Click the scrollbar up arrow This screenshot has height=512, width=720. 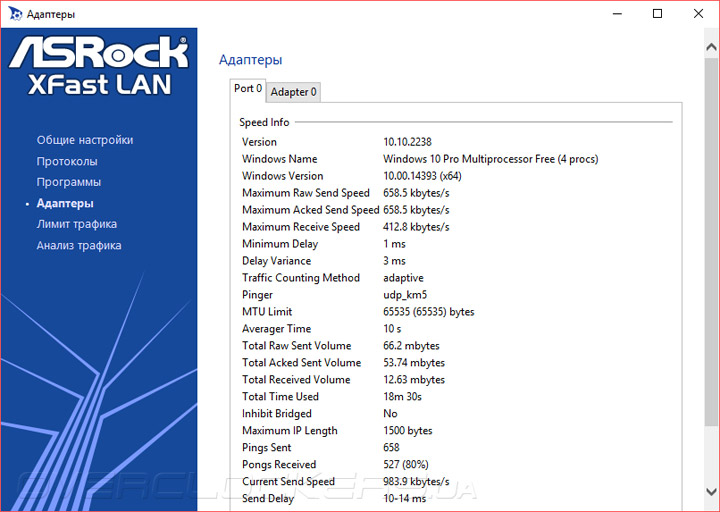pos(711,47)
